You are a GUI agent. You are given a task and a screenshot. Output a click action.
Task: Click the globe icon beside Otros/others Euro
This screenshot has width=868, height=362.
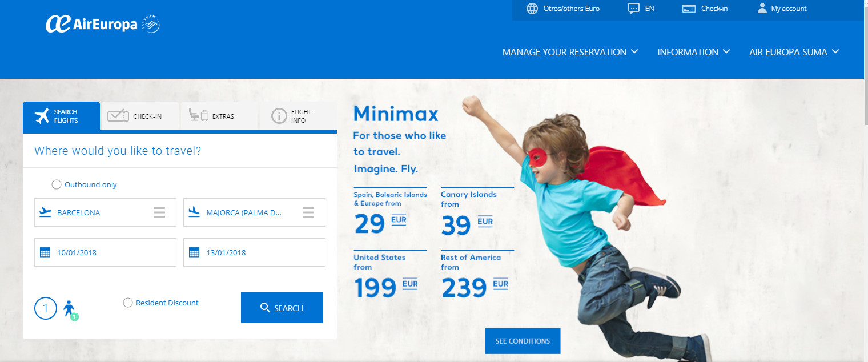pyautogui.click(x=532, y=9)
